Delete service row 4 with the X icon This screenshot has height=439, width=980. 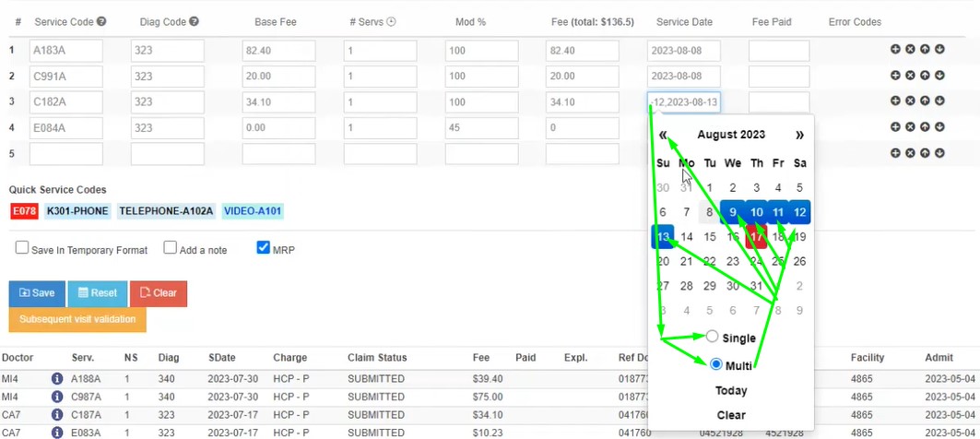pyautogui.click(x=910, y=127)
